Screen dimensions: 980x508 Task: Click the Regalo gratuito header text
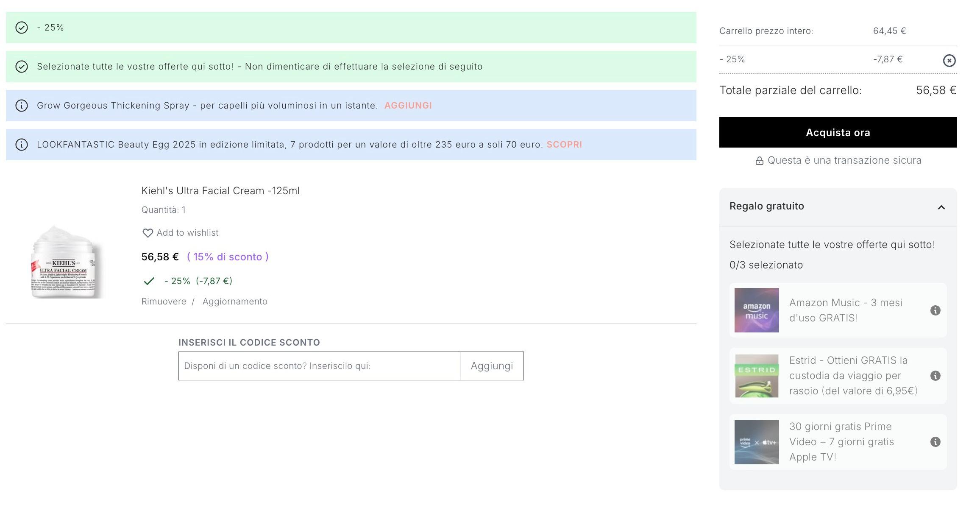(x=766, y=206)
